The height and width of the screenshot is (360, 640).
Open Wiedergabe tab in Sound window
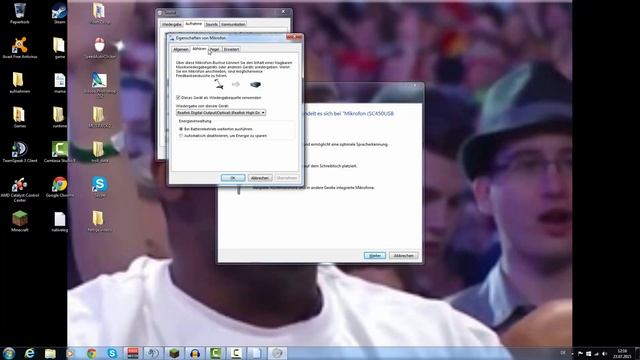coord(171,24)
